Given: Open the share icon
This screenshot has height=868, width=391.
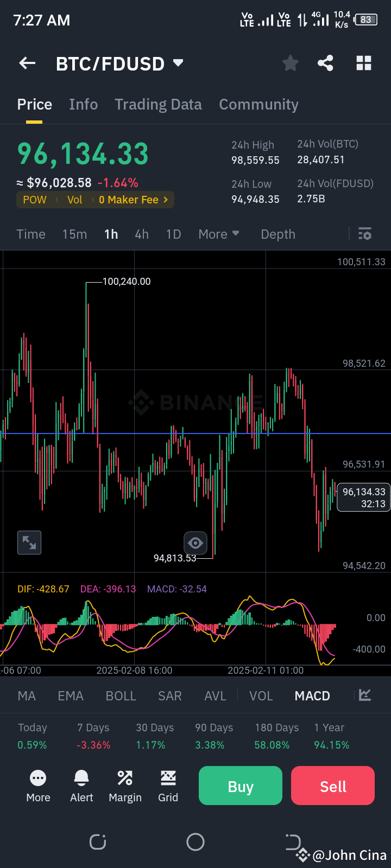Looking at the screenshot, I should (x=325, y=63).
